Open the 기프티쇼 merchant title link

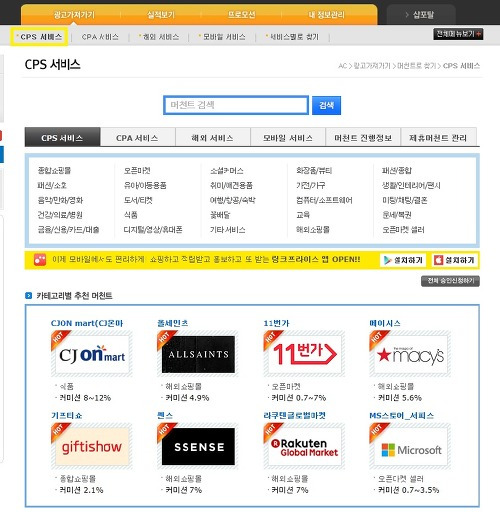(x=67, y=416)
